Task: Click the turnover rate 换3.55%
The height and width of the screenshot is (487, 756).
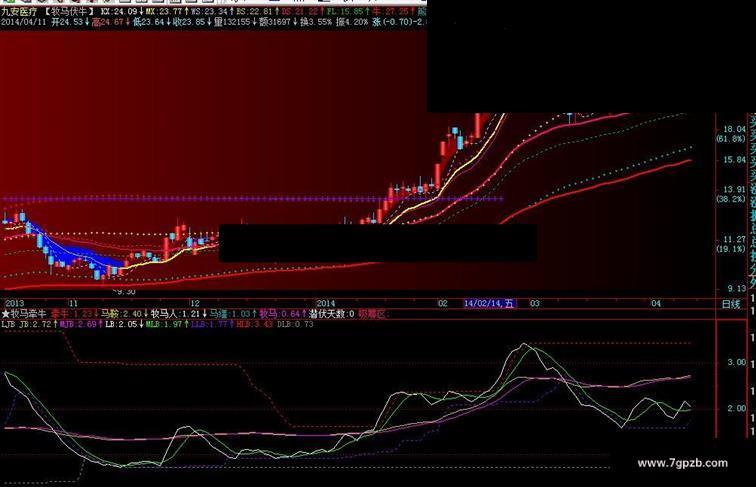Action: [x=316, y=22]
